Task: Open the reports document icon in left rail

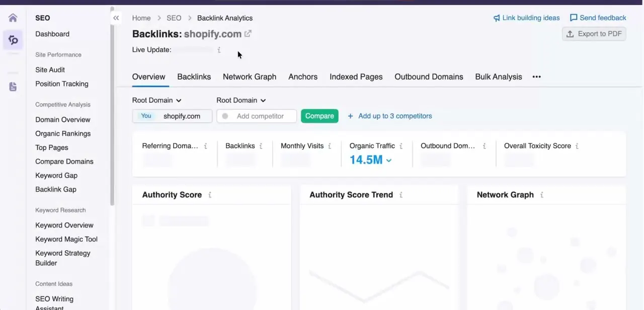Action: [13, 87]
